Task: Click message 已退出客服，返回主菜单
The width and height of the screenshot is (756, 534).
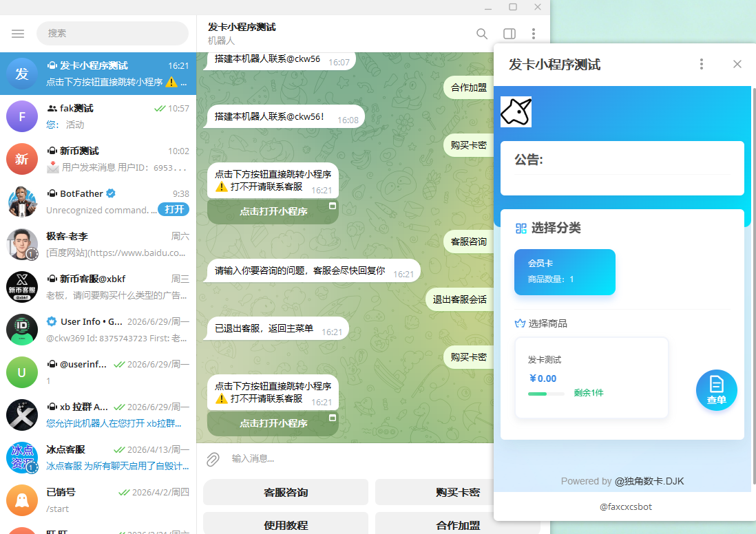Action: 277,329
